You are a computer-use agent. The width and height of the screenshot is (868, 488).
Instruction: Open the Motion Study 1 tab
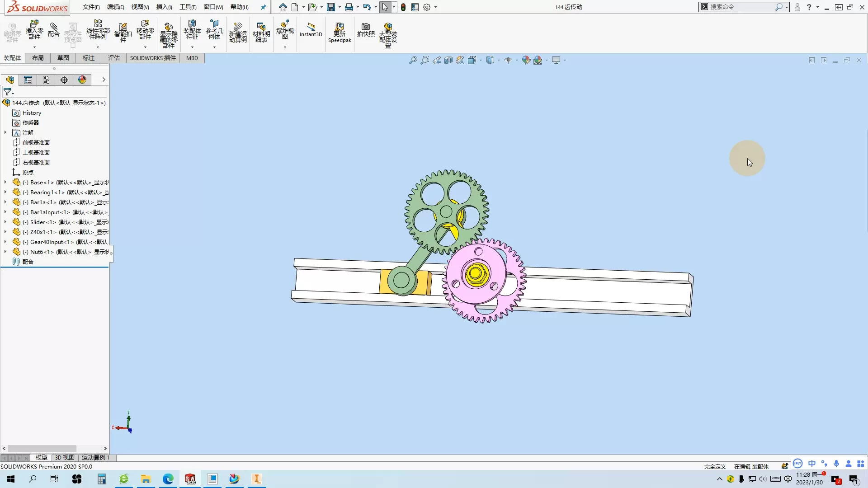(95, 457)
